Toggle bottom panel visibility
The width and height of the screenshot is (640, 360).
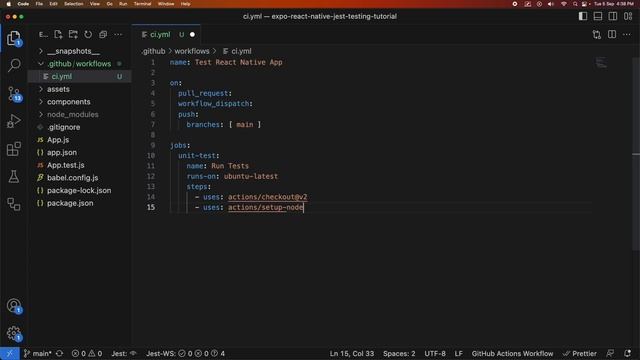point(598,16)
